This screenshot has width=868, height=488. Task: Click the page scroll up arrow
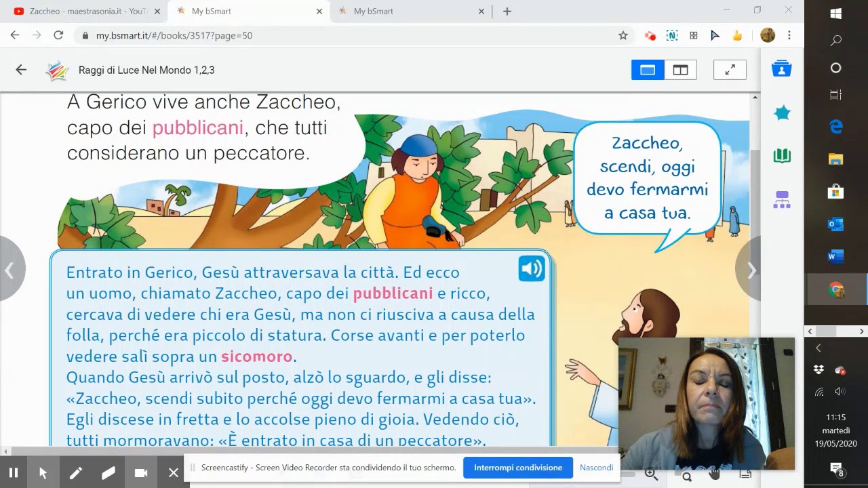point(755,98)
